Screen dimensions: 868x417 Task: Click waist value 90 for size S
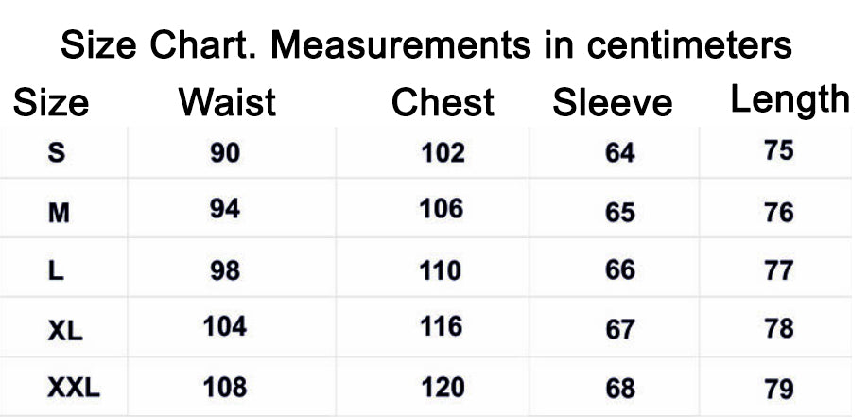coord(225,153)
